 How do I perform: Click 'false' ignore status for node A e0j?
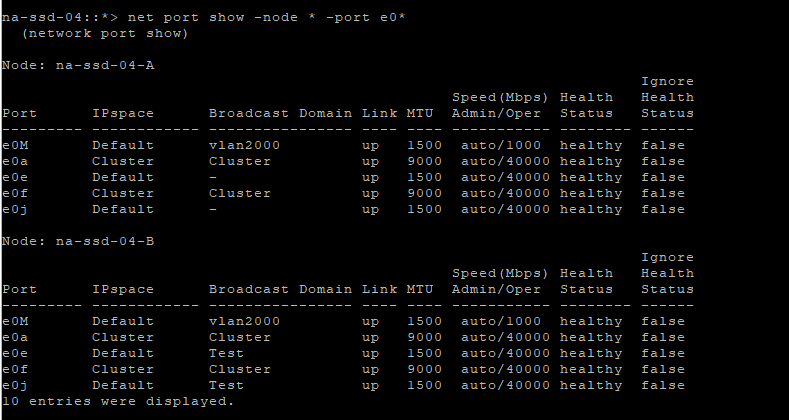click(663, 209)
